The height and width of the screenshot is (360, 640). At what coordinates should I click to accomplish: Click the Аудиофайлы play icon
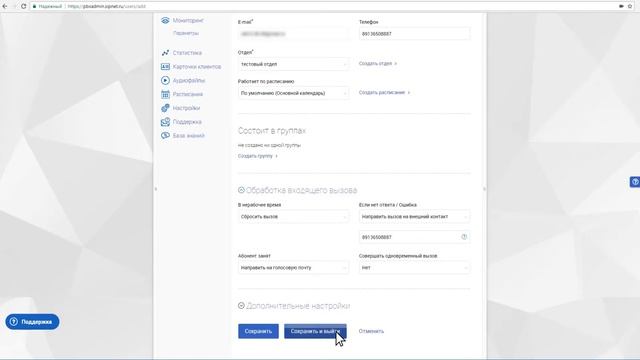pos(165,80)
